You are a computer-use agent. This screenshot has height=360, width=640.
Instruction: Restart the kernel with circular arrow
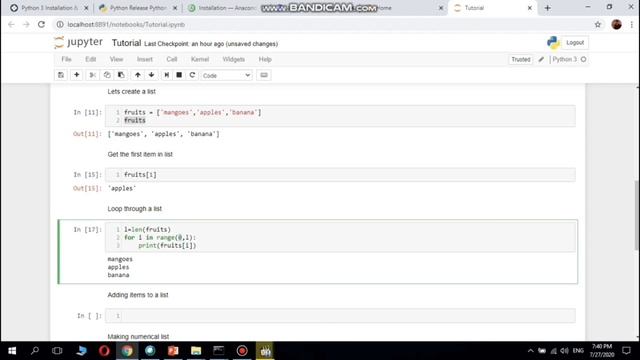click(x=192, y=75)
